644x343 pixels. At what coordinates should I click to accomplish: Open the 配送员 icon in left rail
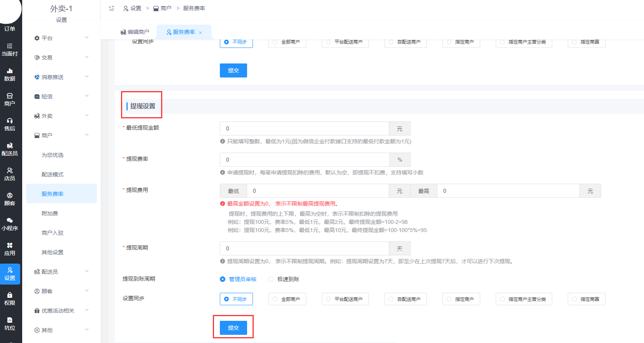click(10, 150)
